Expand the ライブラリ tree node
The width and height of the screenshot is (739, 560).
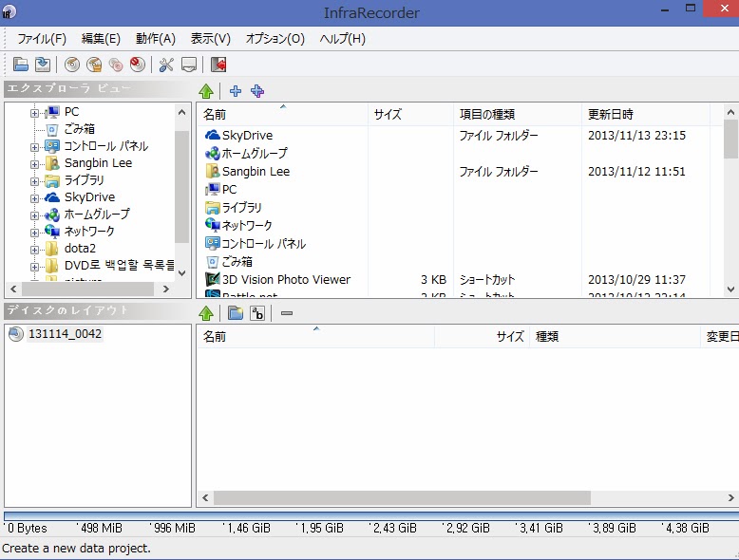[x=34, y=181]
